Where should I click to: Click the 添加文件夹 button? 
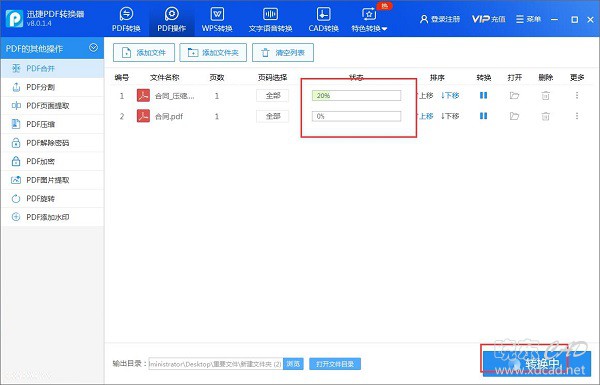(213, 52)
